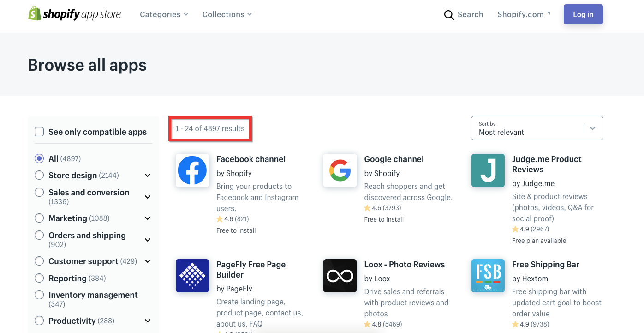Click the '4.8 (5469)' Loox rating
This screenshot has height=333, width=644.
(x=383, y=324)
